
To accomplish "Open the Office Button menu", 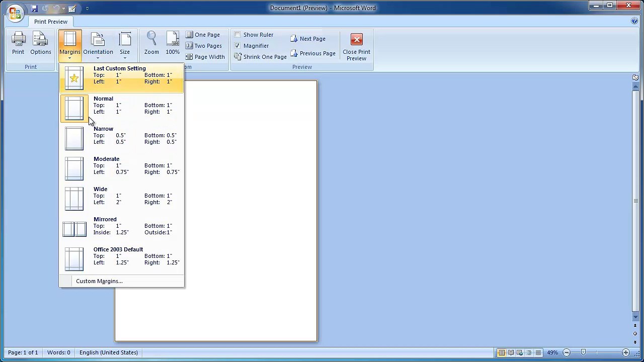I will coord(15,12).
